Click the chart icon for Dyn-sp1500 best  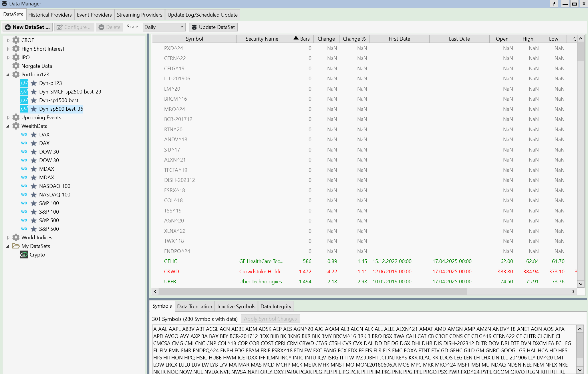point(24,100)
